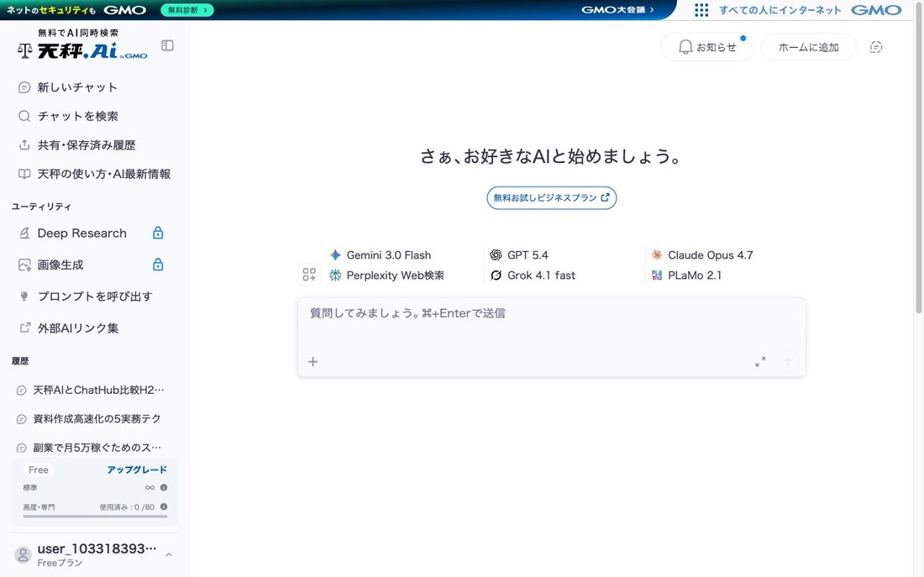
Task: Click 無料お試しビジネスプラン button
Action: click(552, 198)
